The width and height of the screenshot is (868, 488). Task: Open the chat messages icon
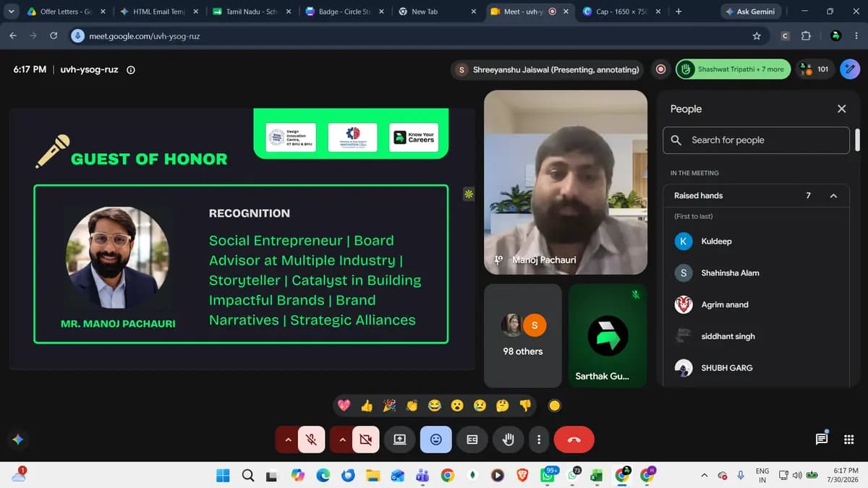point(822,439)
